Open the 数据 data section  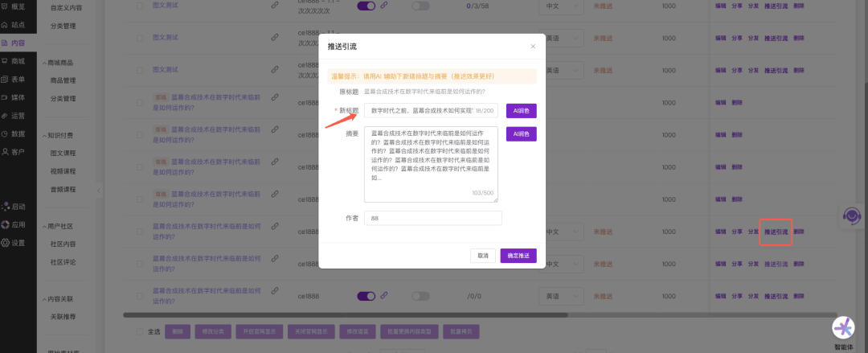pos(14,133)
